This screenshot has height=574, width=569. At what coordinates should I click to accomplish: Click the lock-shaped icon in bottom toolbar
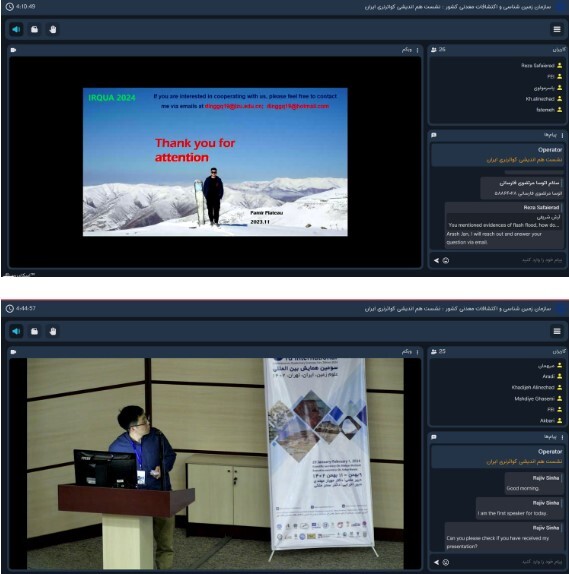(34, 331)
